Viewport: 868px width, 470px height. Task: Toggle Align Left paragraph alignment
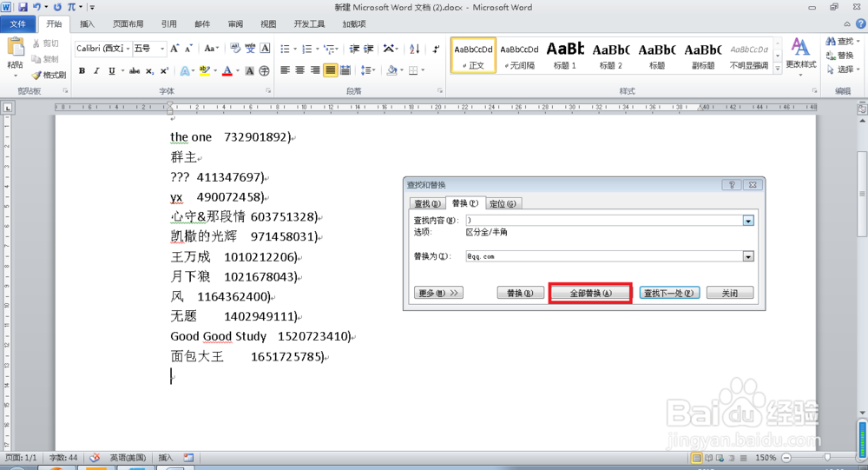[x=285, y=70]
